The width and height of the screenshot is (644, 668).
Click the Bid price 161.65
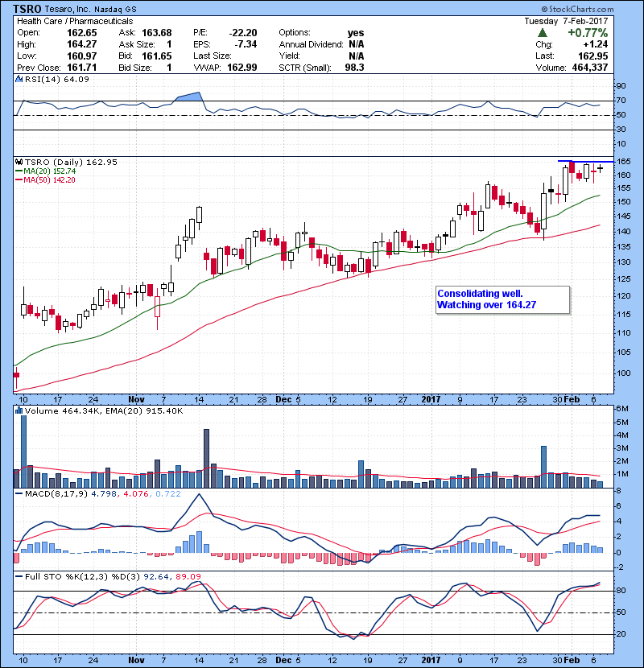click(x=157, y=56)
